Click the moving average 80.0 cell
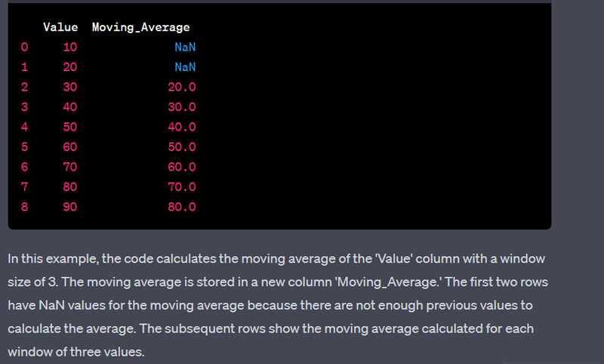 click(182, 206)
